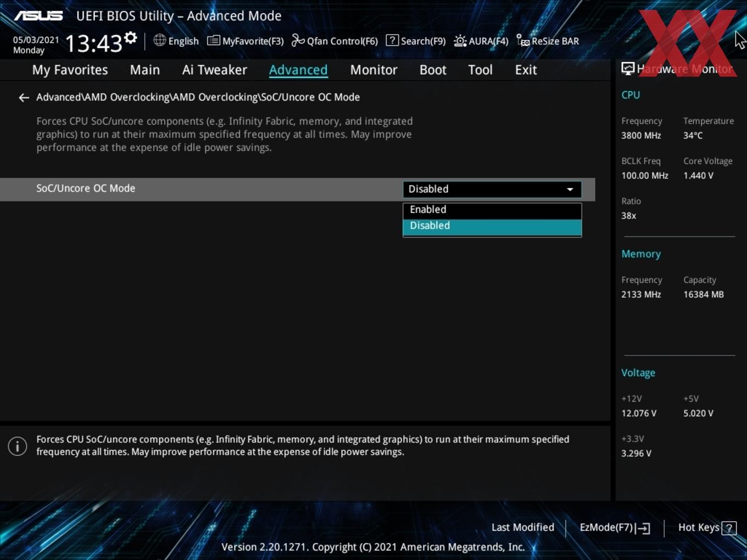This screenshot has width=747, height=560.
Task: Open the ReSize BAR option
Action: 548,41
